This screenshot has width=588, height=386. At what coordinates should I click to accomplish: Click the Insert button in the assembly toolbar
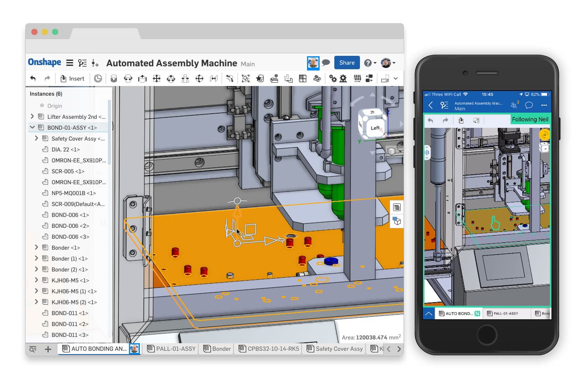[72, 78]
